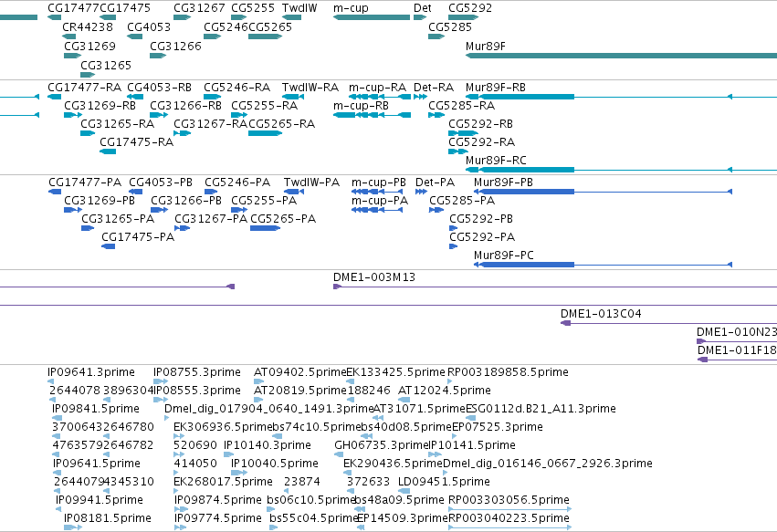The height and width of the screenshot is (532, 777).
Task: Select the CG31266 gene label
Action: click(175, 46)
